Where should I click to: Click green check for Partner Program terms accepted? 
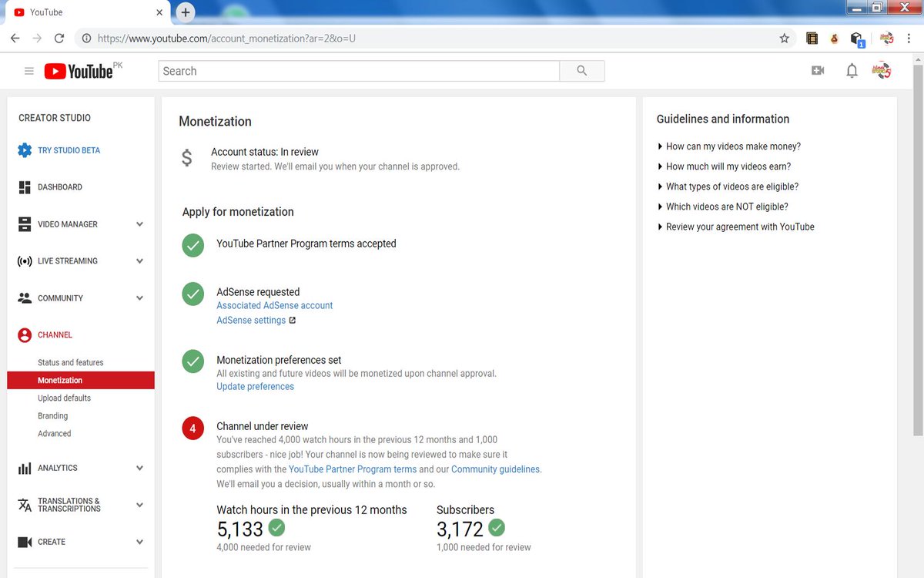click(x=193, y=246)
